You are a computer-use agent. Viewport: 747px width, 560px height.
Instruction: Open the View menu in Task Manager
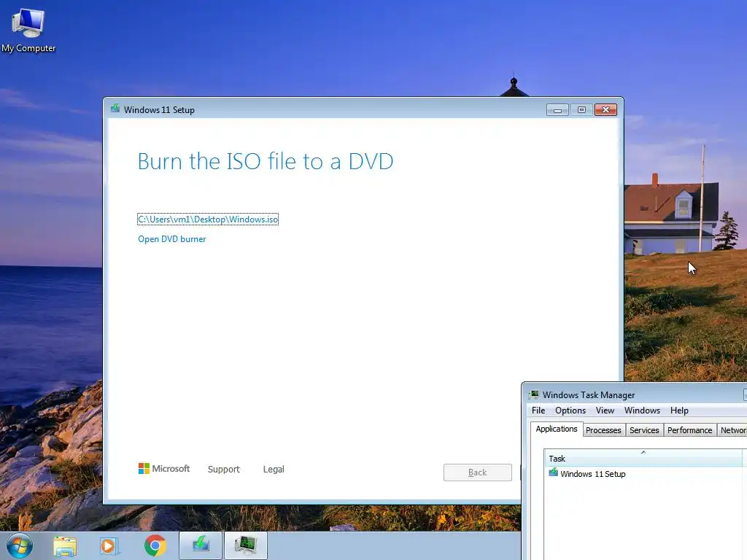(x=605, y=411)
